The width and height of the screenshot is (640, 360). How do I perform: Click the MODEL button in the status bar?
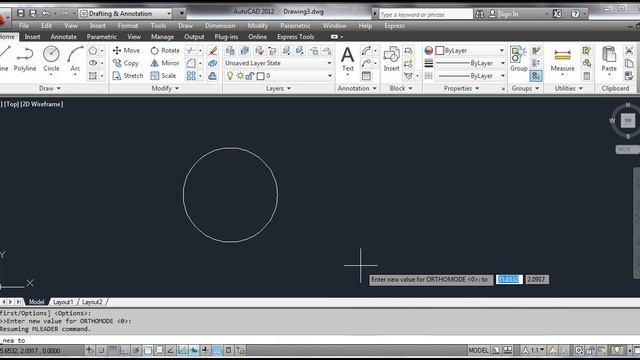[x=478, y=350]
